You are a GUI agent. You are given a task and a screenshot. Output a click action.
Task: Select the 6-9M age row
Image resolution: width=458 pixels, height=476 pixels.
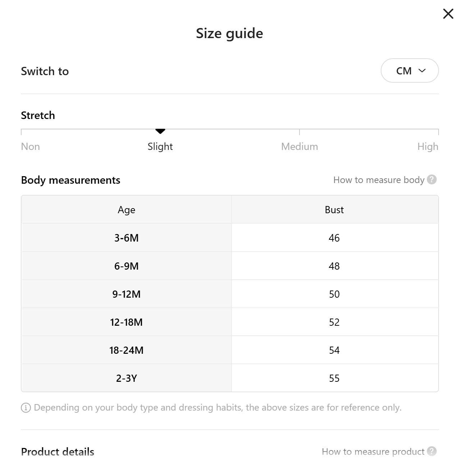point(127,266)
